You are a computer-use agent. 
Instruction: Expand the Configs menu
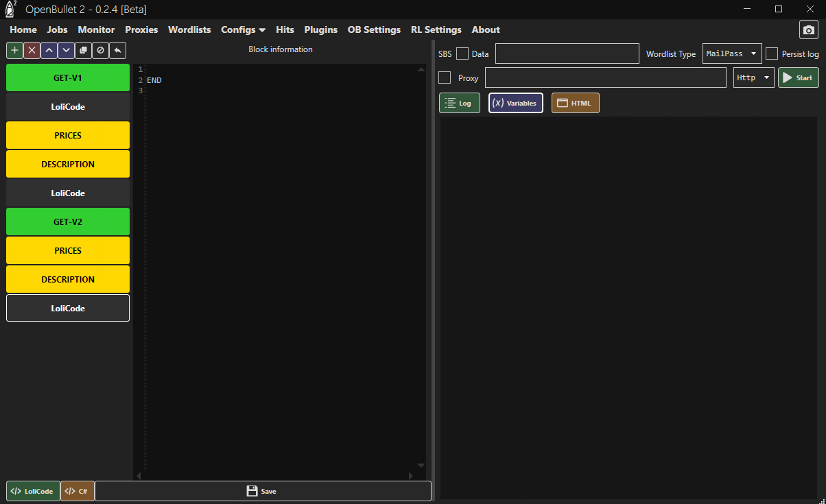click(243, 29)
